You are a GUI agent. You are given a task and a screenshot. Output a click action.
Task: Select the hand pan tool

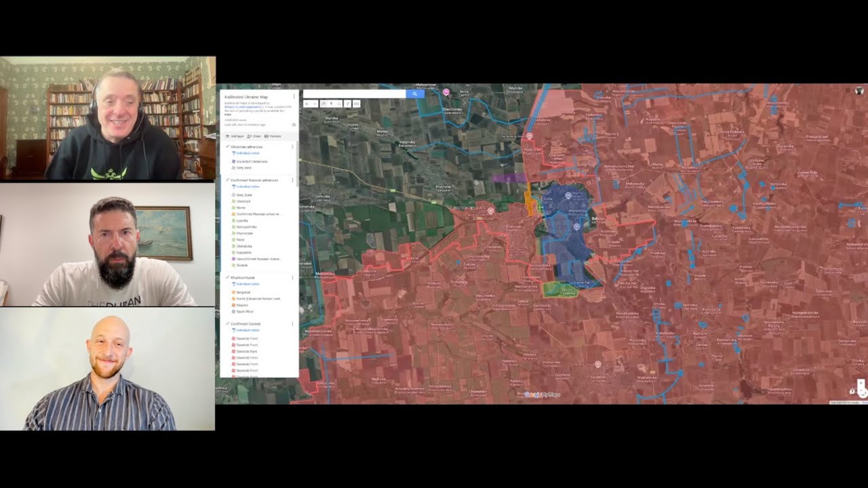[x=324, y=104]
